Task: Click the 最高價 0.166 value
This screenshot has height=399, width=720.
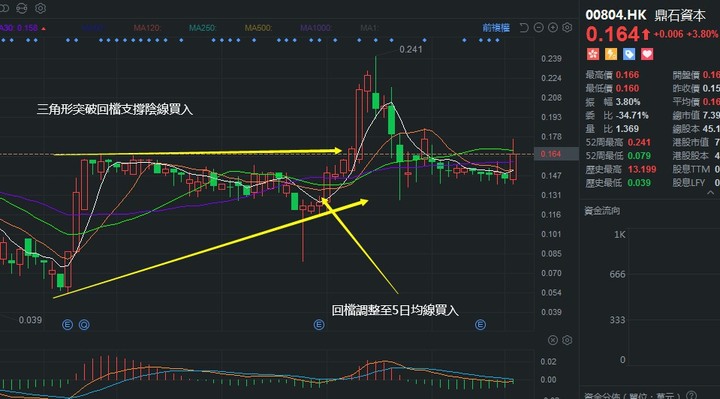Action: pos(627,75)
